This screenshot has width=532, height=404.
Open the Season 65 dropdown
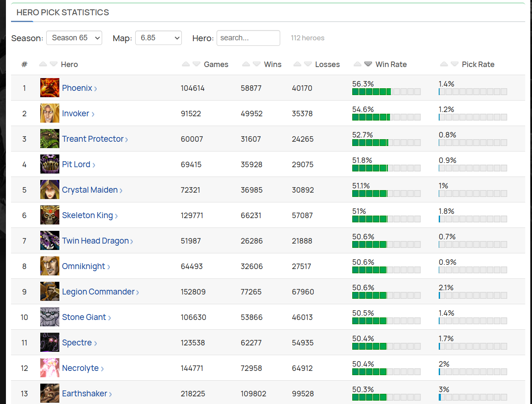[74, 38]
